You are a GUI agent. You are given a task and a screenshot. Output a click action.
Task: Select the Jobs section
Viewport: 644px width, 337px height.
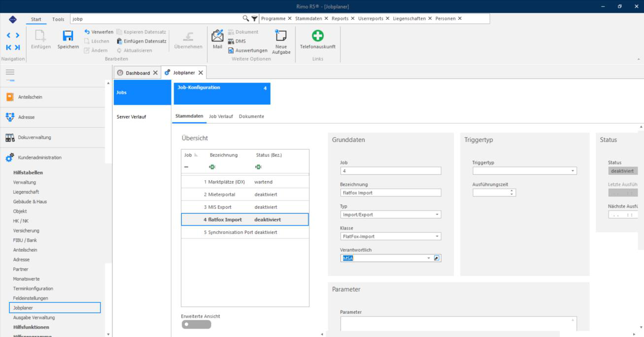[x=141, y=92]
